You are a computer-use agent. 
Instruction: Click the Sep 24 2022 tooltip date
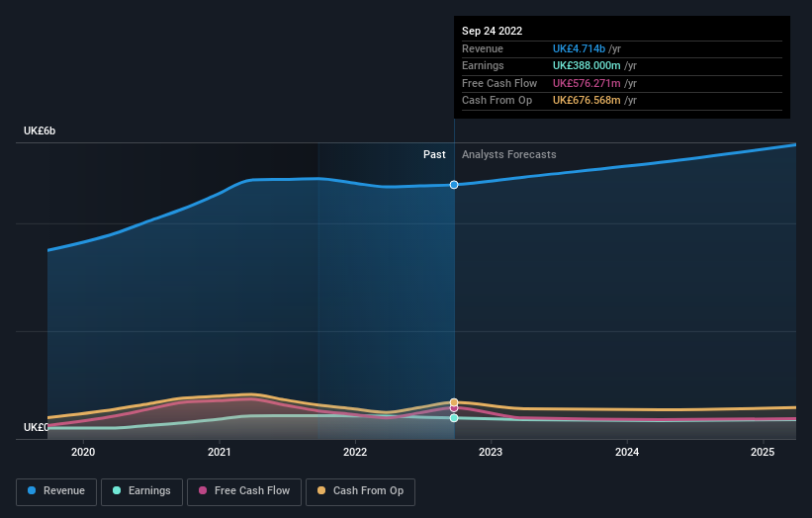(492, 31)
